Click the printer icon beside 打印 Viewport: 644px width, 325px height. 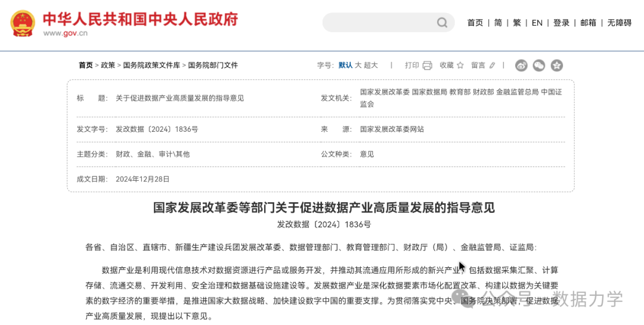pyautogui.click(x=428, y=65)
